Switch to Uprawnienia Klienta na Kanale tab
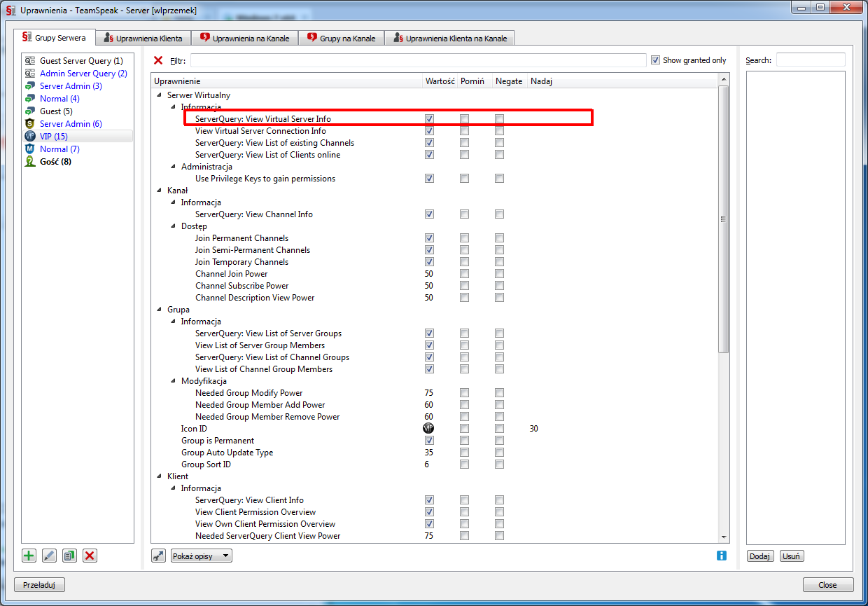The width and height of the screenshot is (868, 606). point(450,38)
